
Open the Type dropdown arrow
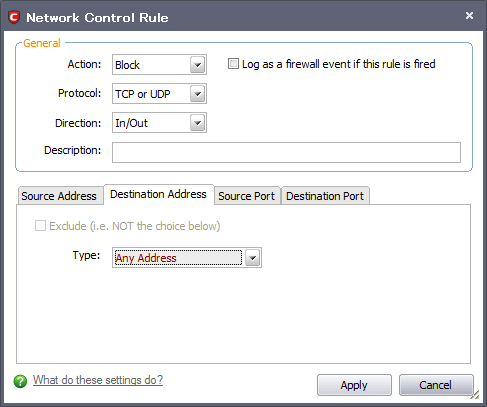[252, 258]
